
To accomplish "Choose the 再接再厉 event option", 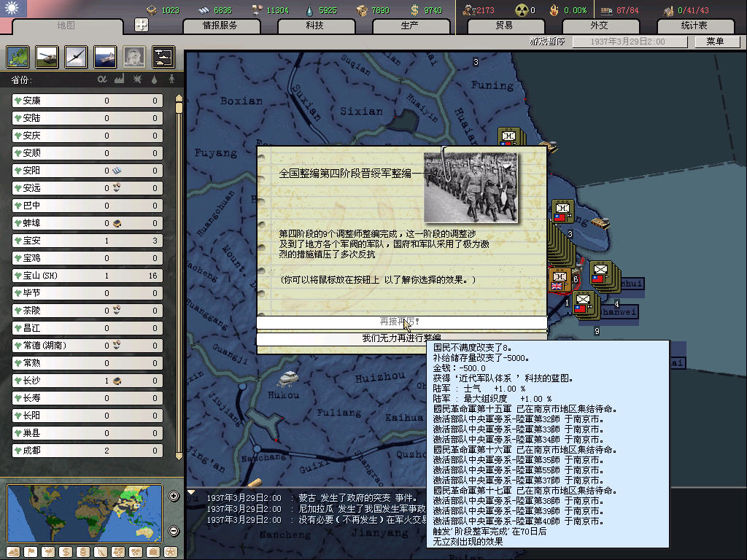I will click(401, 322).
